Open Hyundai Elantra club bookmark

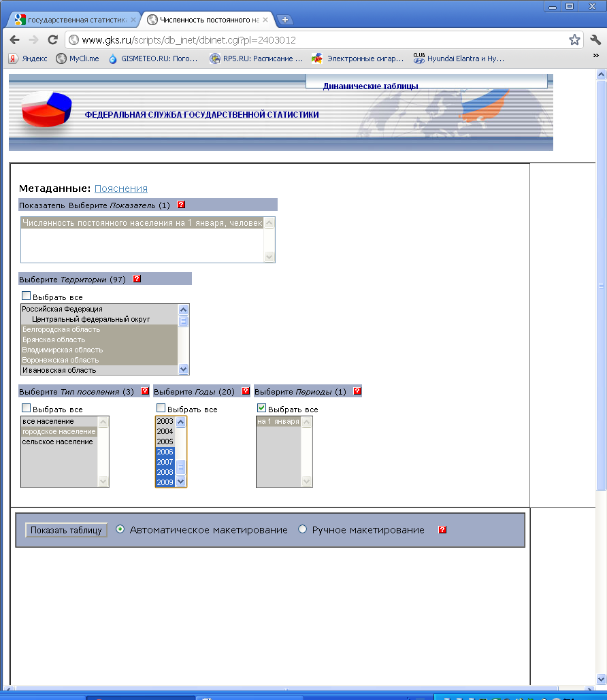459,59
